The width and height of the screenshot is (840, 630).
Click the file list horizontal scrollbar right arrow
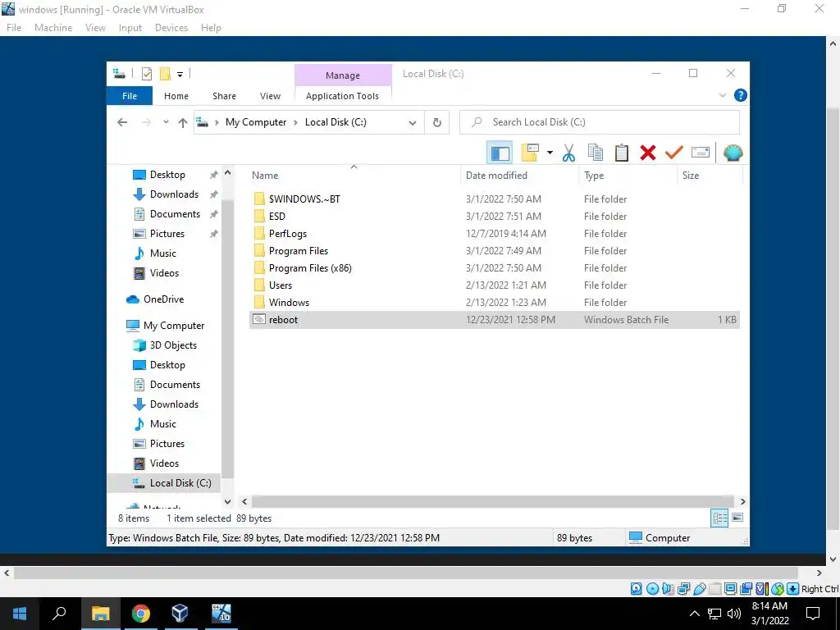click(x=742, y=501)
